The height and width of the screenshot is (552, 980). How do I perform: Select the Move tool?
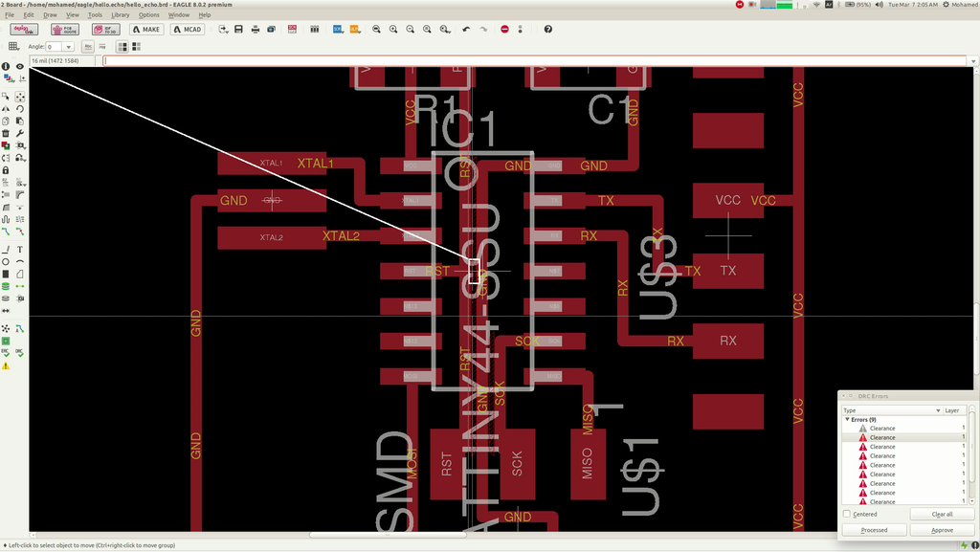[x=20, y=97]
